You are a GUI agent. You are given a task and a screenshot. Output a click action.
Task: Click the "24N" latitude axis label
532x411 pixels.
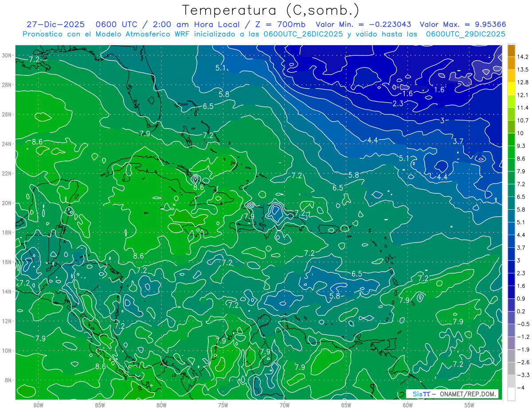click(8, 144)
